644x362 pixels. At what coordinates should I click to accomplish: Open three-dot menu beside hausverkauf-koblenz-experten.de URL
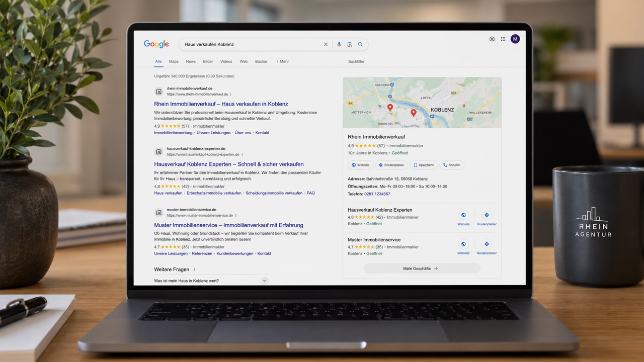tap(242, 154)
